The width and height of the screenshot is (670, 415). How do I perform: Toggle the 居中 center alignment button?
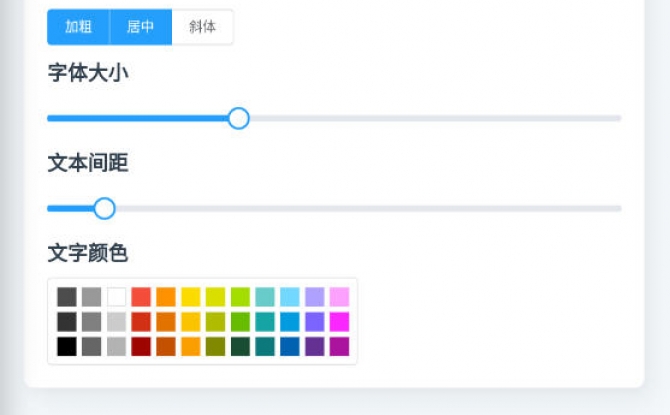[x=141, y=27]
